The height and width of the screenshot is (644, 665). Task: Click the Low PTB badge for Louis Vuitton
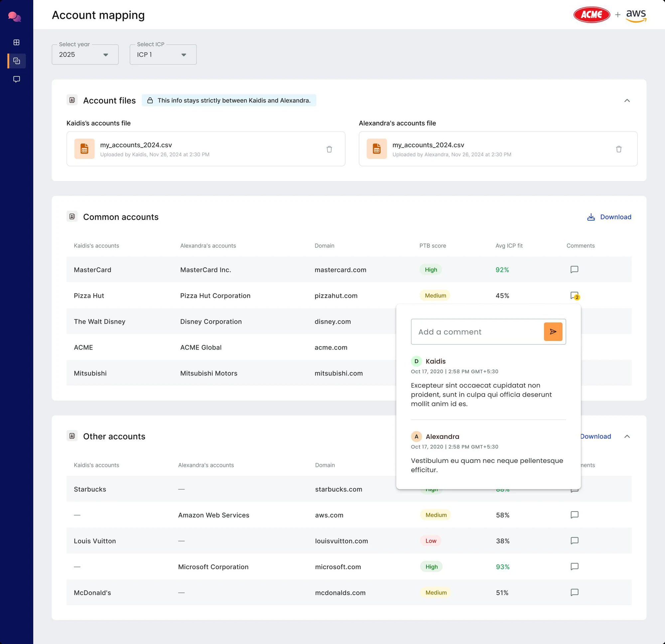(431, 541)
